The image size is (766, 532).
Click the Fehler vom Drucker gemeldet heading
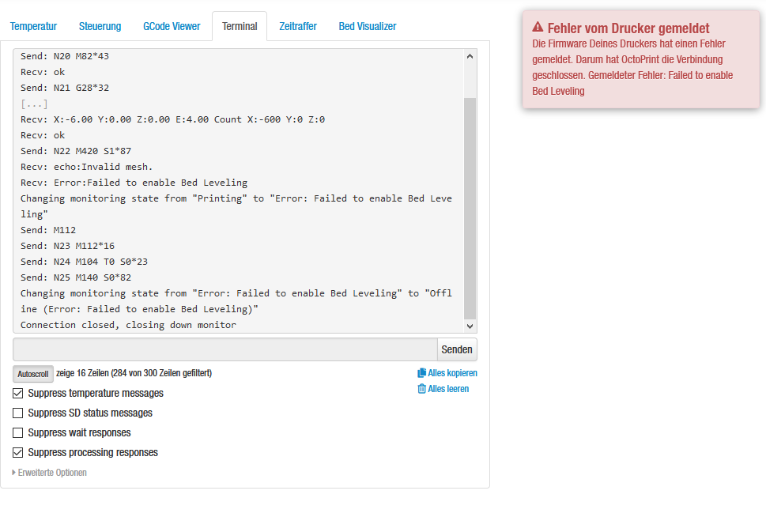(628, 28)
